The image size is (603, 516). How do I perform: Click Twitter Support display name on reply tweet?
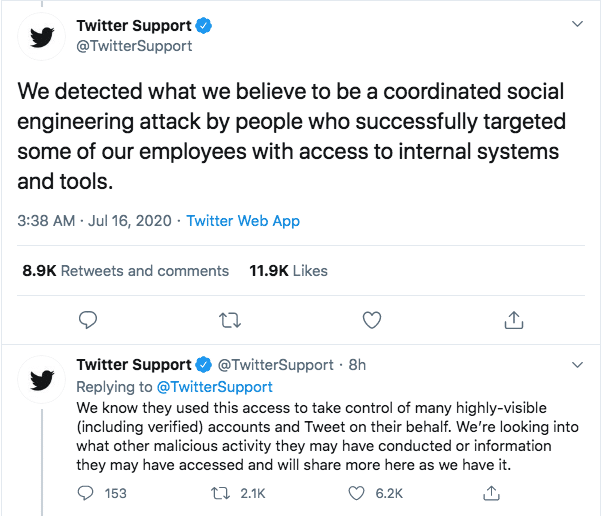pyautogui.click(x=134, y=365)
